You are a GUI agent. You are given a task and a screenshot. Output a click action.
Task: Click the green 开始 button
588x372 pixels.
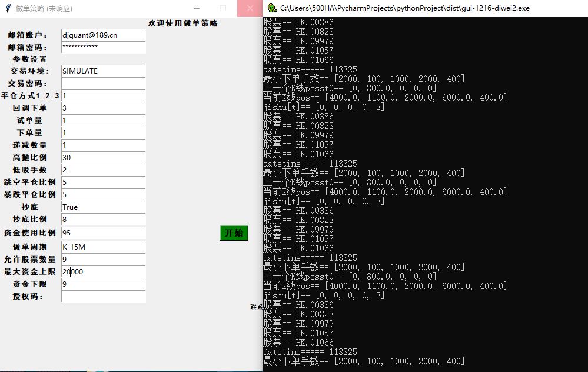click(x=234, y=233)
